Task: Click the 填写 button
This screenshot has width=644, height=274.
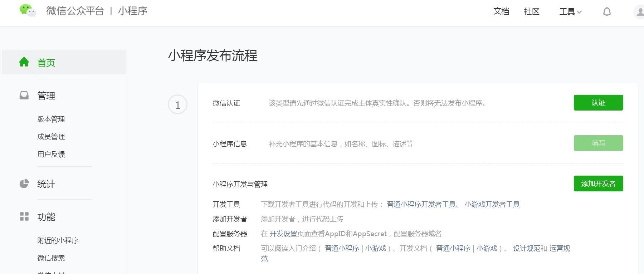Action: [598, 143]
